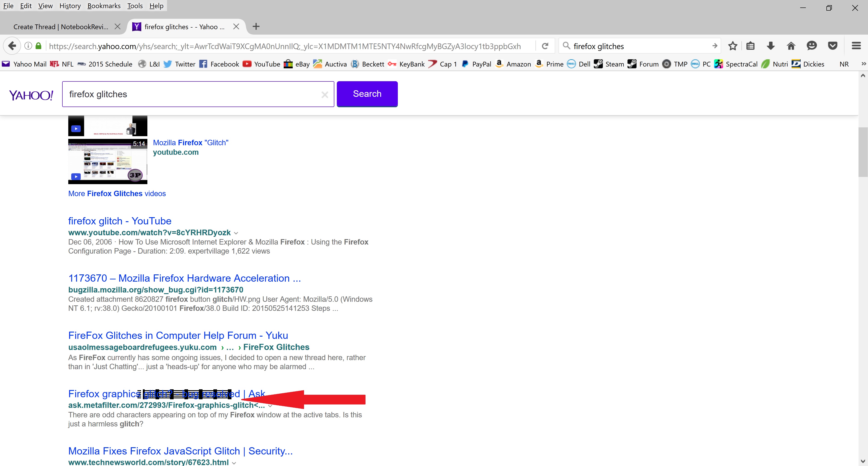
Task: Open the FireFox Glitches Computer Help Forum result
Action: 178,335
